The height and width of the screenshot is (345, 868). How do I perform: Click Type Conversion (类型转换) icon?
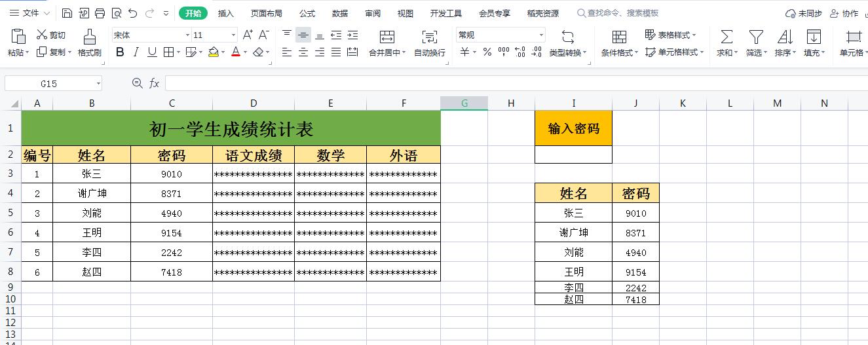click(567, 37)
